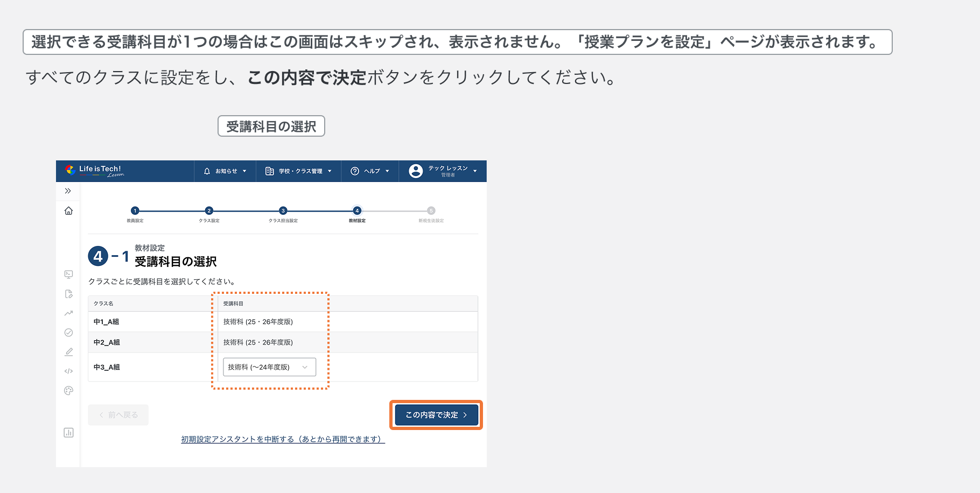Expand the collapsed sidebar with the double chevron
The height and width of the screenshot is (493, 980).
coord(68,191)
